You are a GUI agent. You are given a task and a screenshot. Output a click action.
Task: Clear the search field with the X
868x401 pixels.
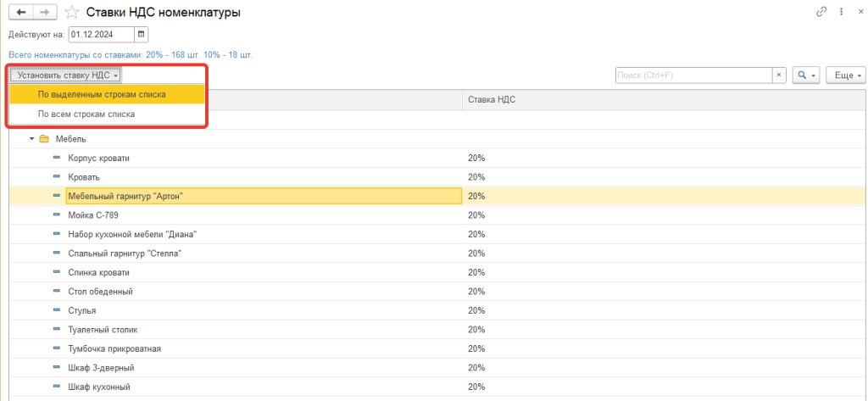(x=779, y=75)
